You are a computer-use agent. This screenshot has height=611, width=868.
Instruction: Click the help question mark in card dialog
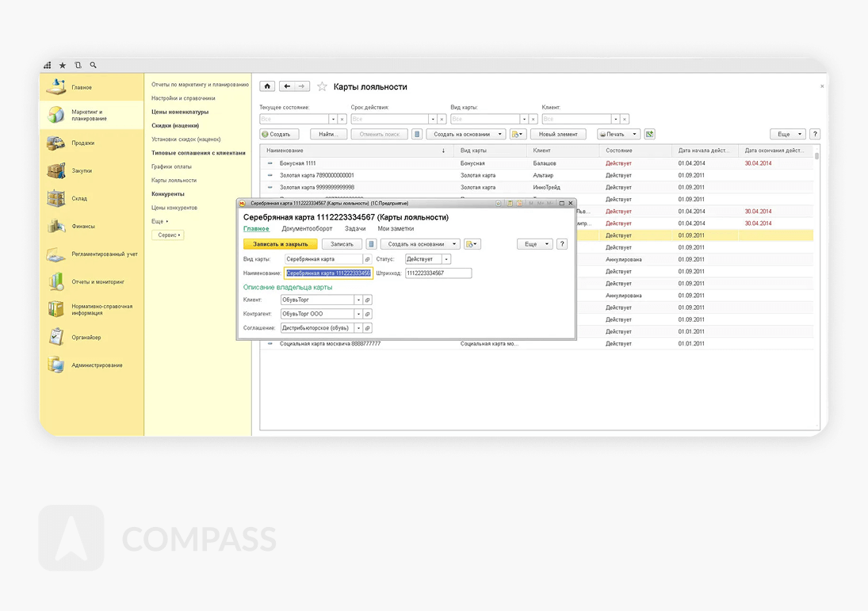[x=562, y=244]
